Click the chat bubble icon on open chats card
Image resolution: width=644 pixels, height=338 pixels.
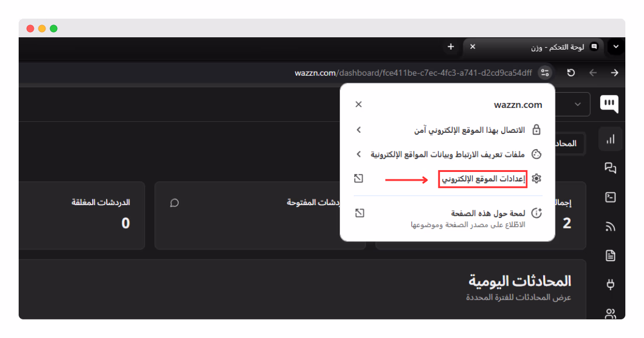(174, 203)
